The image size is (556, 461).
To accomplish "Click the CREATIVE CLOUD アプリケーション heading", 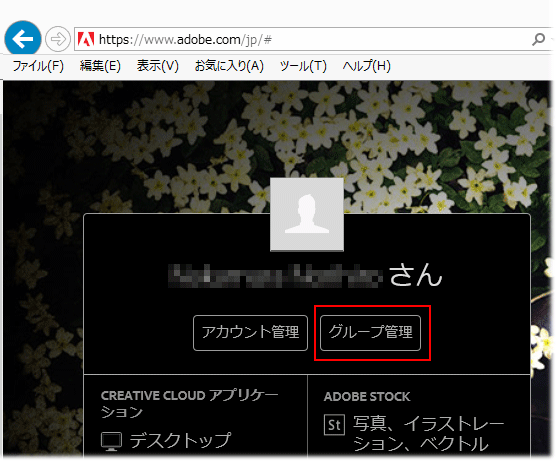I will (x=189, y=404).
